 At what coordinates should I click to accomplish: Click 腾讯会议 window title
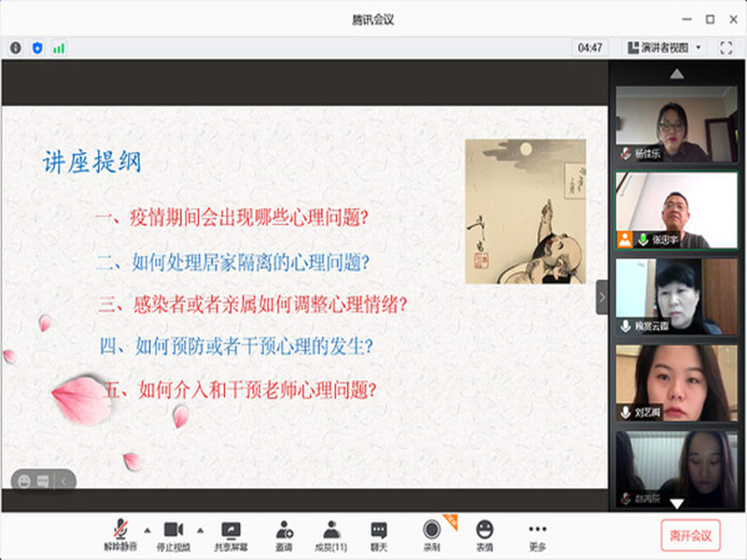373,20
